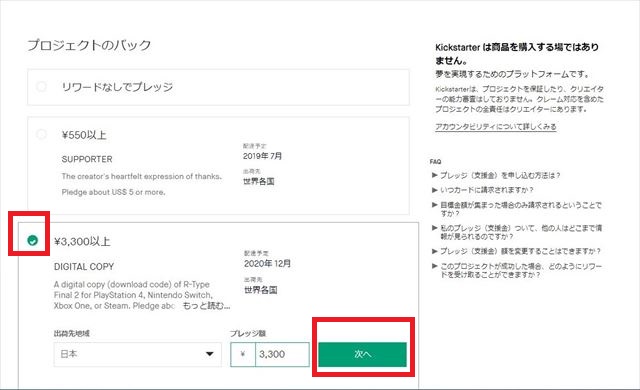Click the 'リワードなしでプレッジ' label text
This screenshot has height=390, width=640.
[117, 87]
